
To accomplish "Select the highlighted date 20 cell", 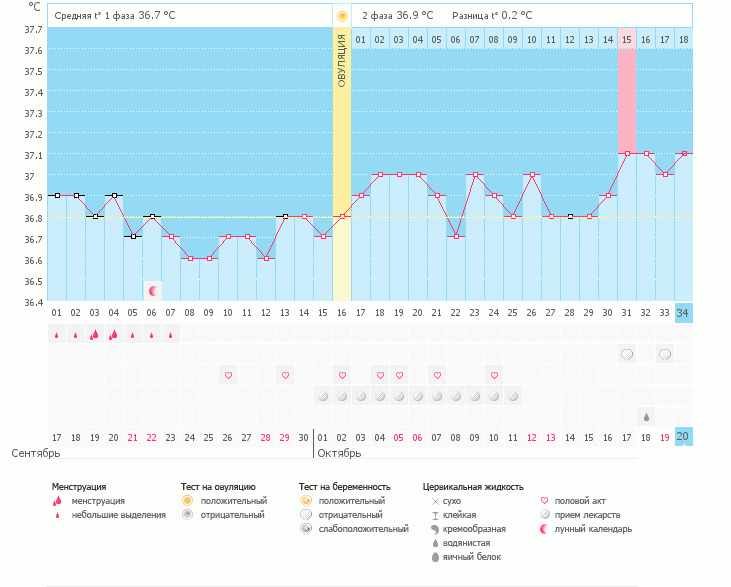I will pyautogui.click(x=684, y=437).
